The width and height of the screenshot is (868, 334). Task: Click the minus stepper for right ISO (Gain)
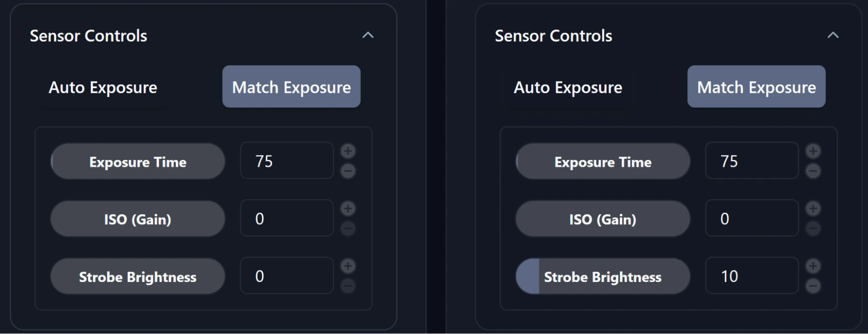coord(813,228)
